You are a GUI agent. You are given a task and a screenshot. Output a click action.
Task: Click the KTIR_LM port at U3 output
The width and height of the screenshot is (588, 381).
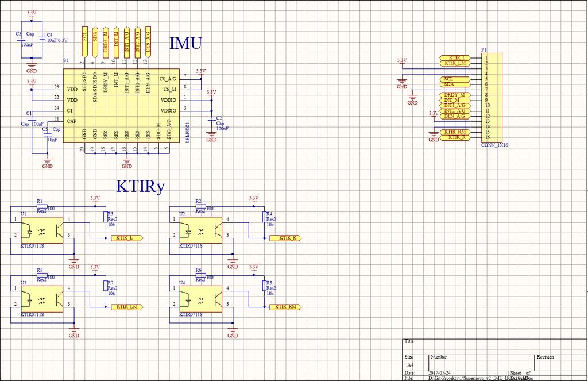(x=127, y=307)
